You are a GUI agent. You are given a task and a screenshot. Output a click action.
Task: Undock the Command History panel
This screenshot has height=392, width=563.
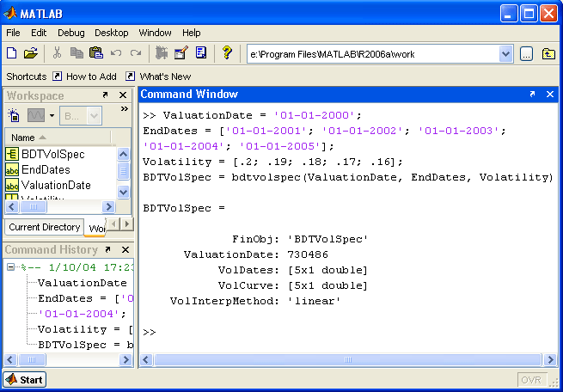tap(107, 249)
